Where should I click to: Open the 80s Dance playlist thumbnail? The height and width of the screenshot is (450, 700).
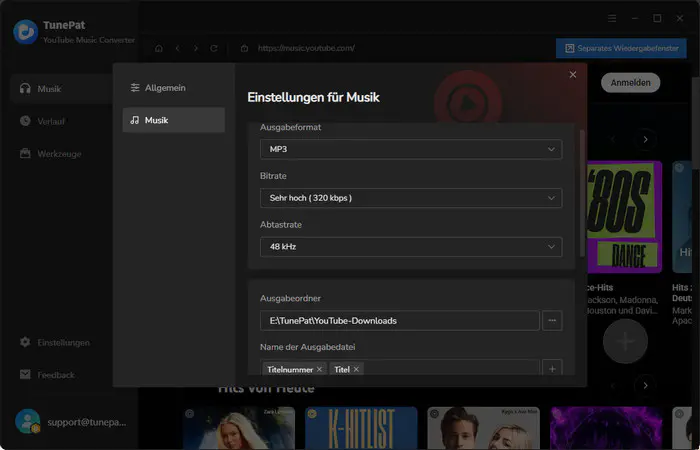tap(624, 217)
